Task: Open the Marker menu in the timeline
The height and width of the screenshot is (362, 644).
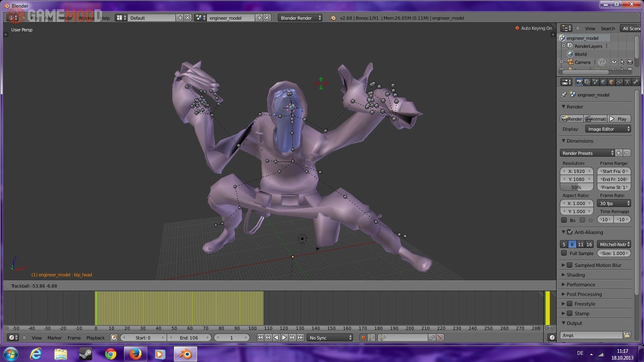Action: coord(54,338)
